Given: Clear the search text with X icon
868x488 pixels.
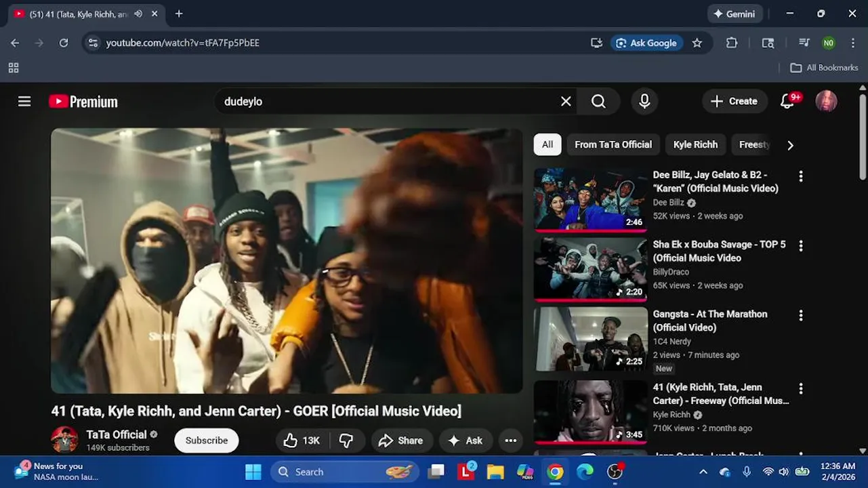Looking at the screenshot, I should [x=566, y=102].
